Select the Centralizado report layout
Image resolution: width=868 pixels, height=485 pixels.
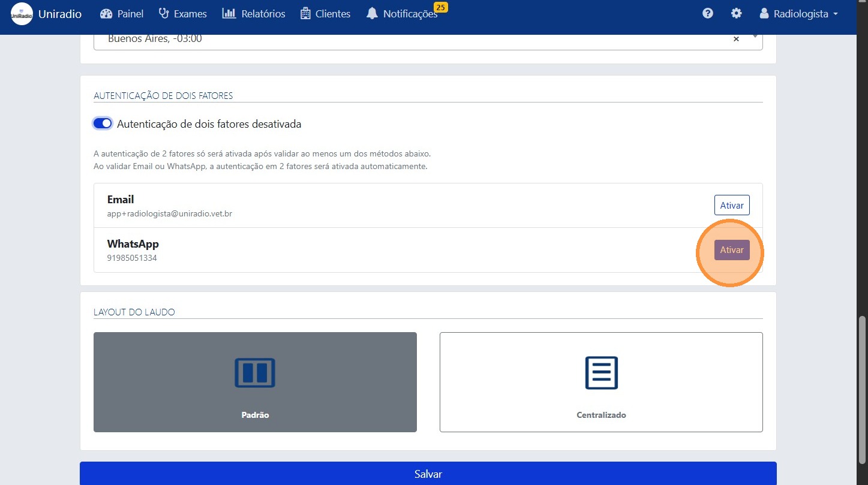(601, 382)
